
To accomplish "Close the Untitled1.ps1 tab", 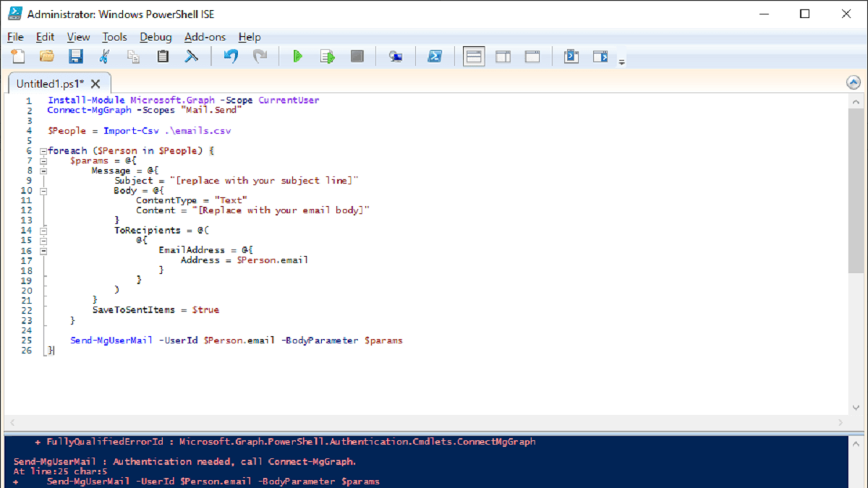I will (95, 83).
